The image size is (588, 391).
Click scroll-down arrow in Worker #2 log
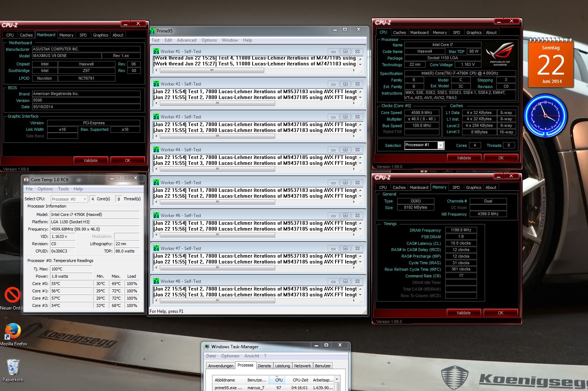tap(360, 98)
